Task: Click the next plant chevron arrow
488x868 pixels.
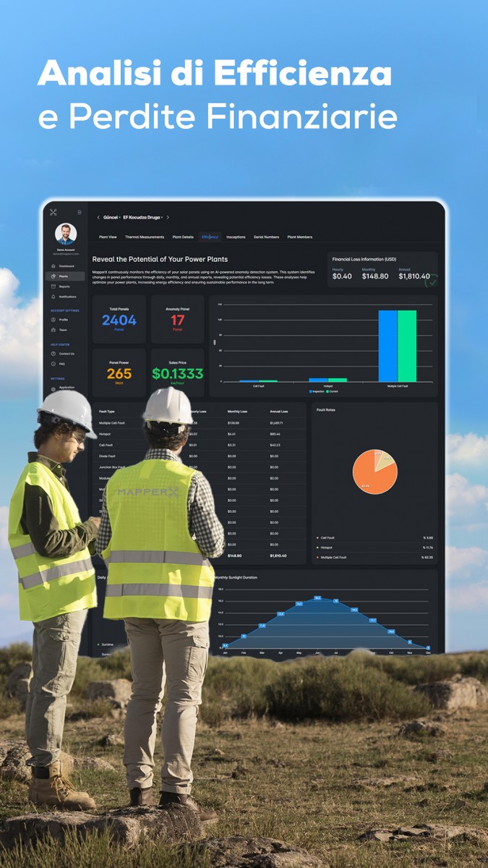Action: coord(168,217)
